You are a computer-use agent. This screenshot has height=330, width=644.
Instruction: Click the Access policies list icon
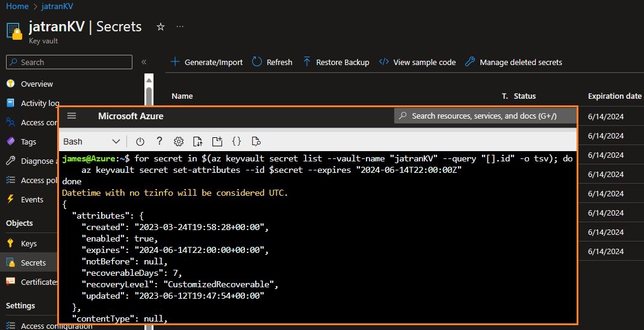pos(11,180)
